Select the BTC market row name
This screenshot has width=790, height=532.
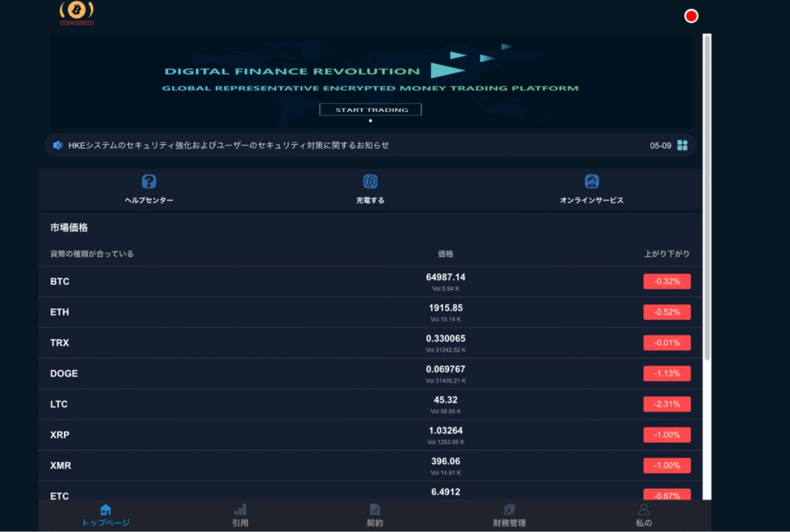(60, 281)
